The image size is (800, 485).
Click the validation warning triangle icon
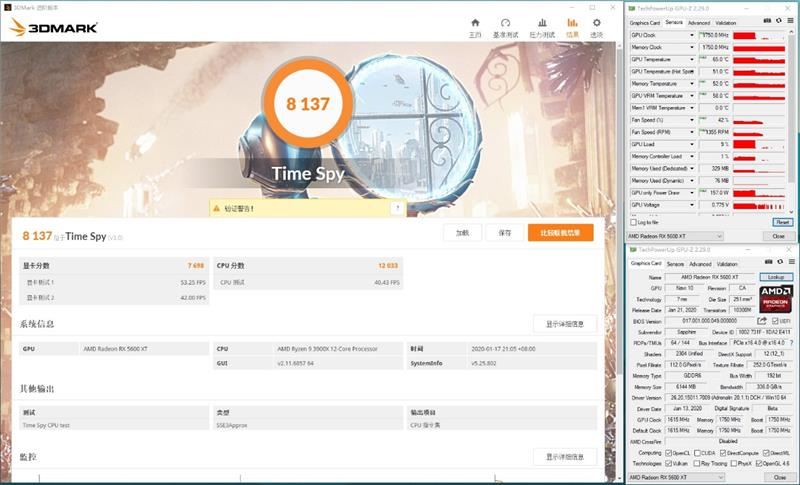point(216,209)
